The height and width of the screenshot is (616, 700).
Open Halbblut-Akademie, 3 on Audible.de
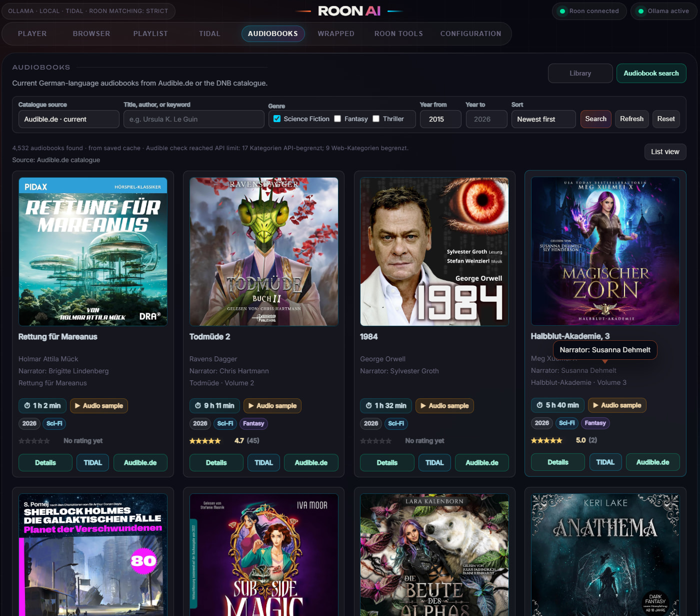[653, 462]
